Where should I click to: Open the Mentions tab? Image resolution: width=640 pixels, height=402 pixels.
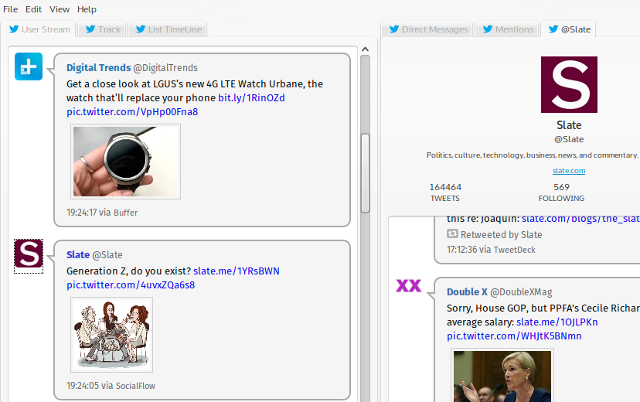tap(507, 29)
